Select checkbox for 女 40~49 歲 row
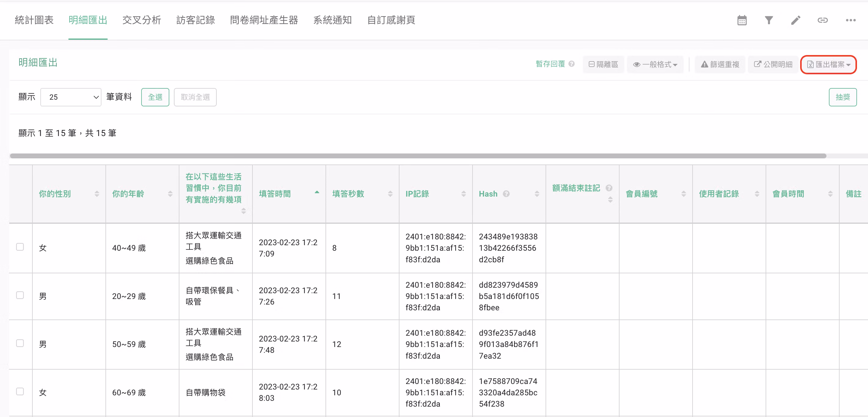The image size is (868, 417). pos(20,247)
